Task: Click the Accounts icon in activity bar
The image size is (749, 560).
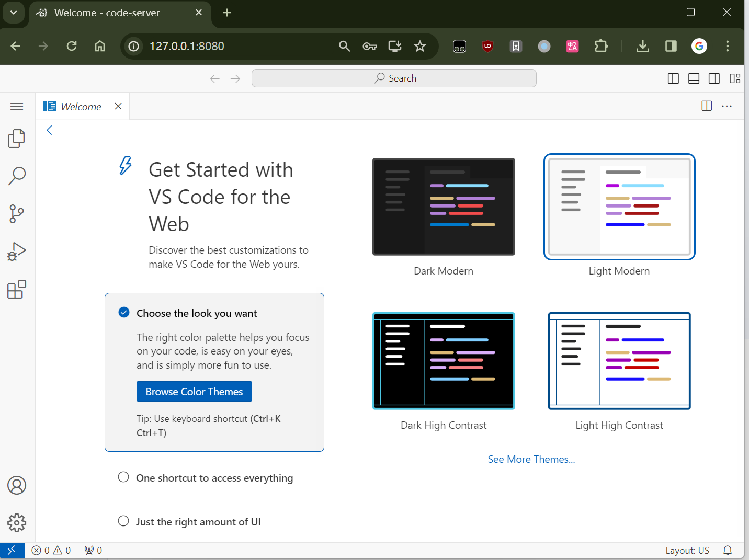Action: click(x=17, y=485)
